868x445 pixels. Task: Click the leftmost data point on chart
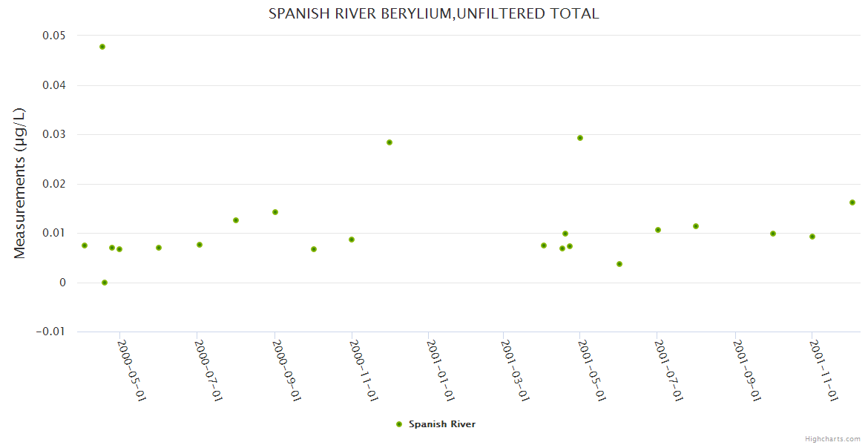85,245
